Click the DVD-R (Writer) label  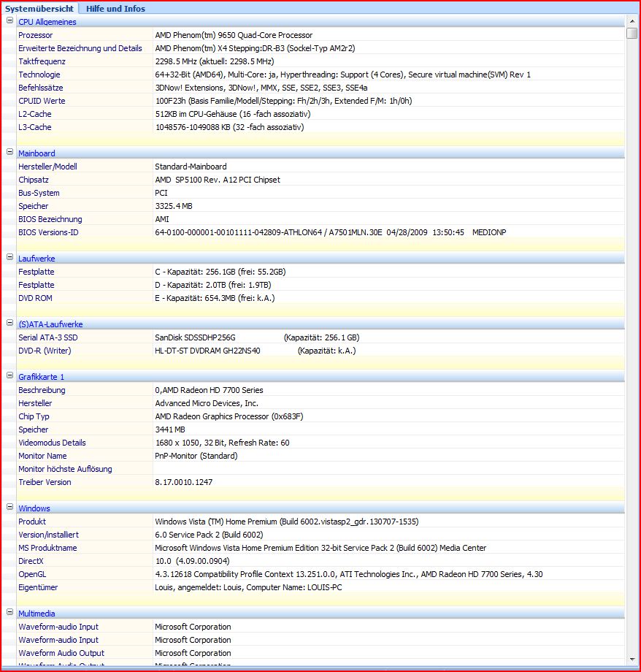tap(45, 351)
